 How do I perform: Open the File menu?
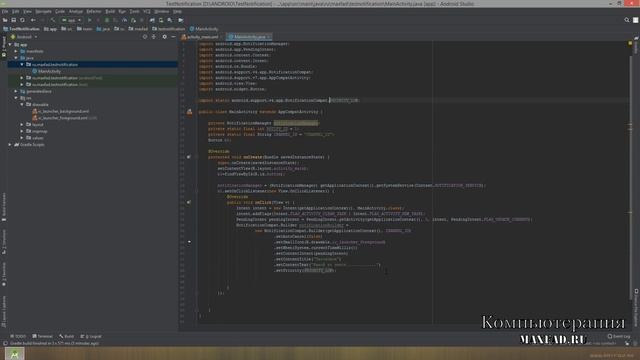point(5,11)
